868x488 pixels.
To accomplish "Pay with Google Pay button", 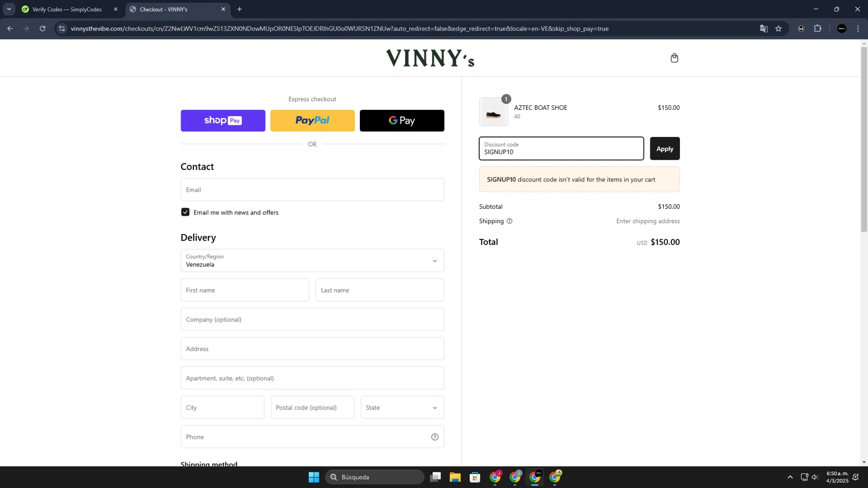I will [402, 120].
